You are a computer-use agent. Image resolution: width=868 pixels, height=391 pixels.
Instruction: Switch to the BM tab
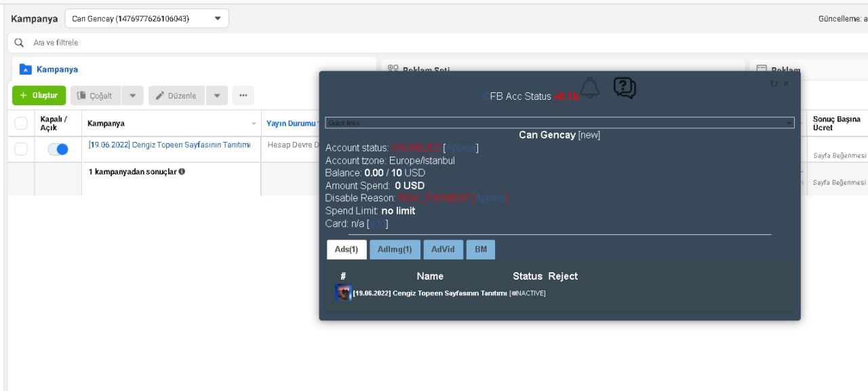tap(481, 249)
